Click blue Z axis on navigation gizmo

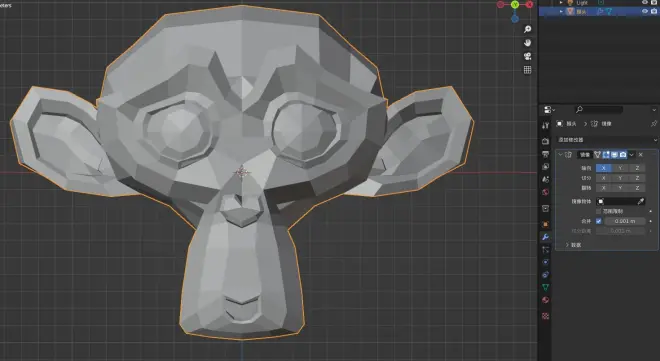click(515, 19)
